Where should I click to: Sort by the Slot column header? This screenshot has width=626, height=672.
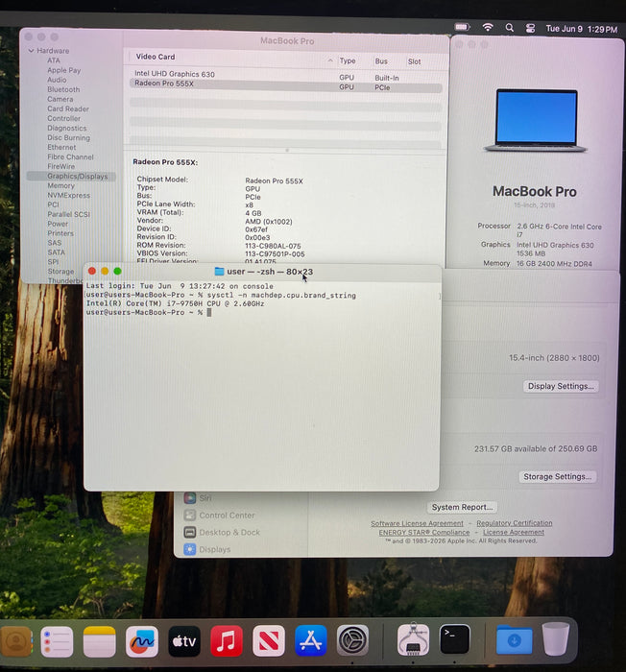(x=414, y=61)
